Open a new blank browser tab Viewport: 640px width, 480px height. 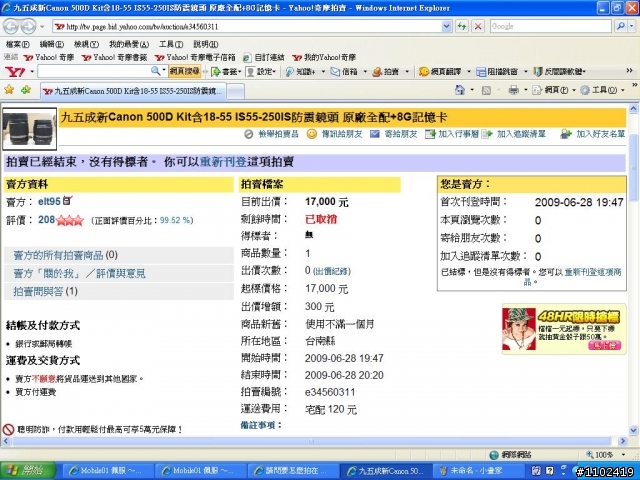[236, 91]
